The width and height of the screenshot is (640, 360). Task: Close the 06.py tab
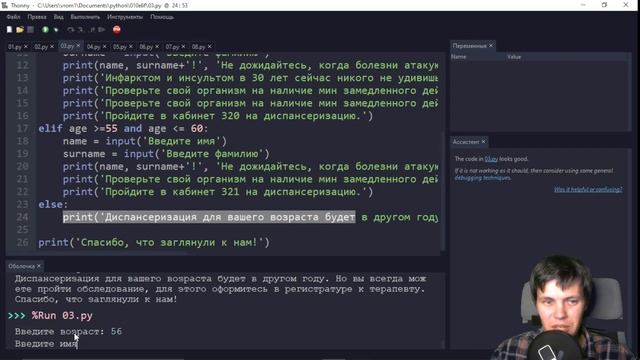157,47
